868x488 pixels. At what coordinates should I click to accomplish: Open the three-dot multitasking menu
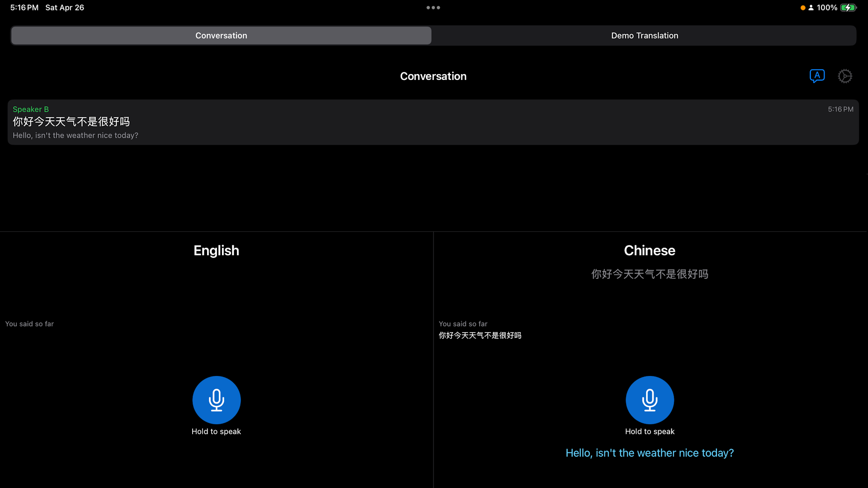(433, 8)
